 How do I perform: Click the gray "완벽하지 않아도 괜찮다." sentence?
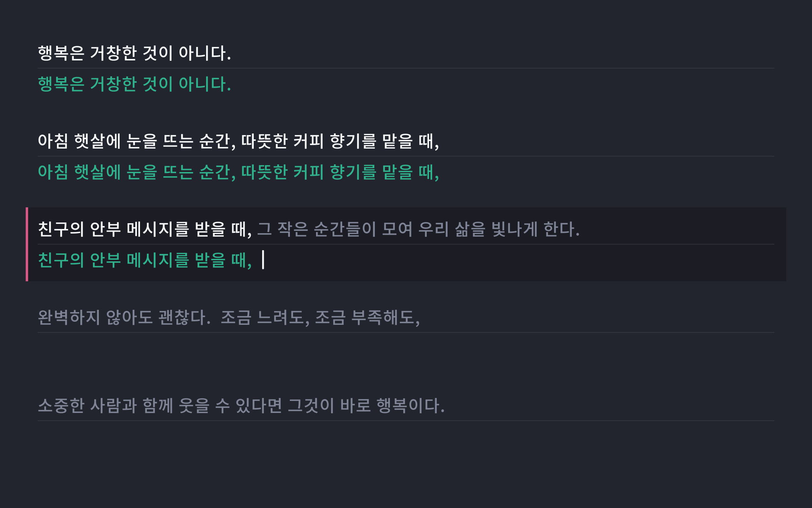coord(124,318)
